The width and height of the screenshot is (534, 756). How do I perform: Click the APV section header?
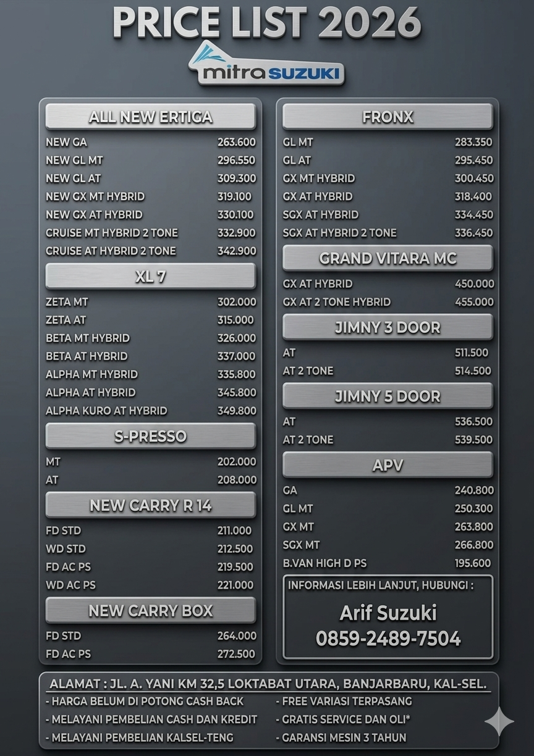(388, 465)
